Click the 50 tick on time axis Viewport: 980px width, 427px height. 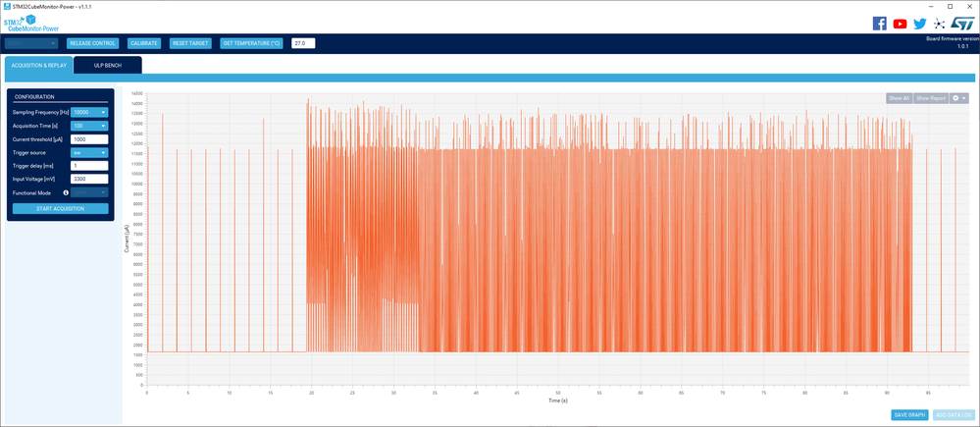tap(558, 393)
